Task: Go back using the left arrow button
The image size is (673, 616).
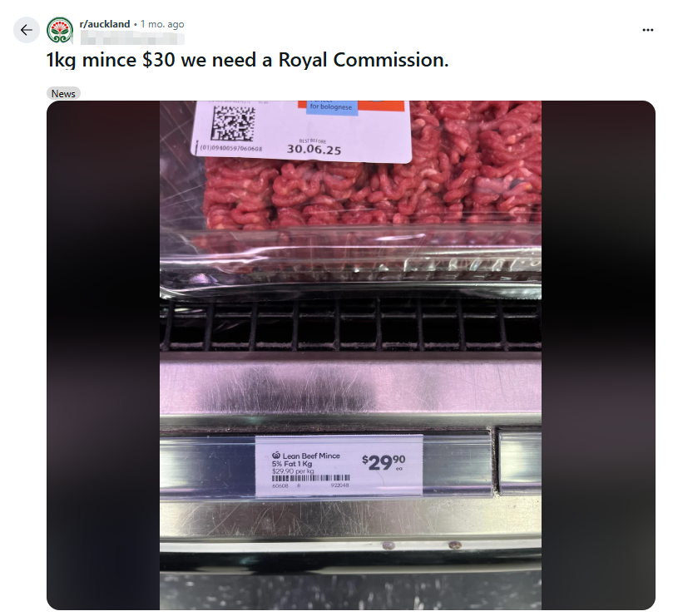Action: pyautogui.click(x=27, y=30)
